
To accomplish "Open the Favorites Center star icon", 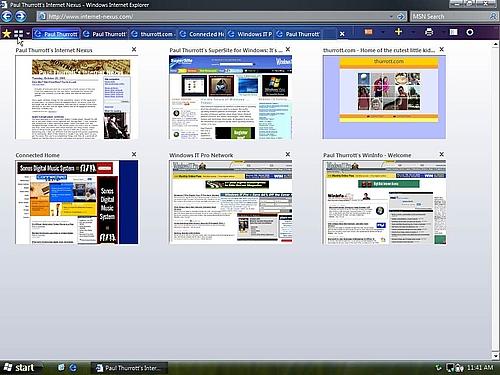I will click(x=6, y=34).
